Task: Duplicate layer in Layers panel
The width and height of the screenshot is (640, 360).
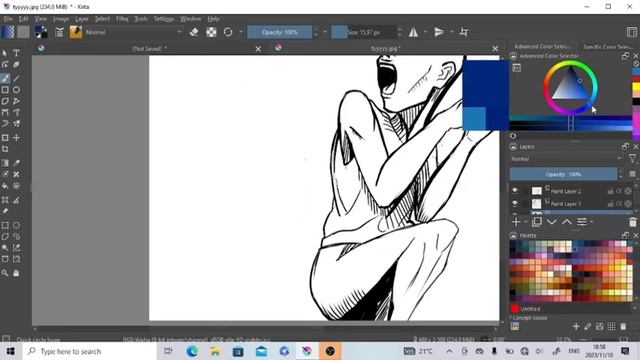Action: 537,222
